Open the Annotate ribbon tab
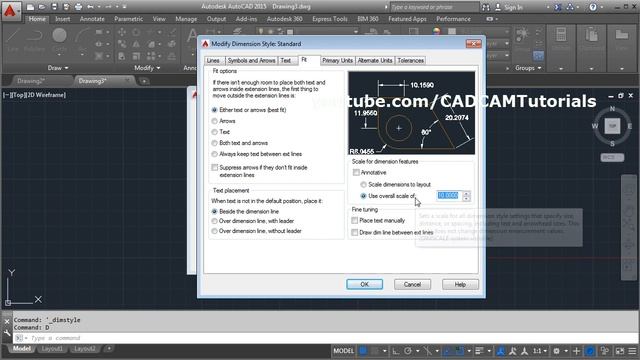640x360 pixels. pyautogui.click(x=92, y=19)
